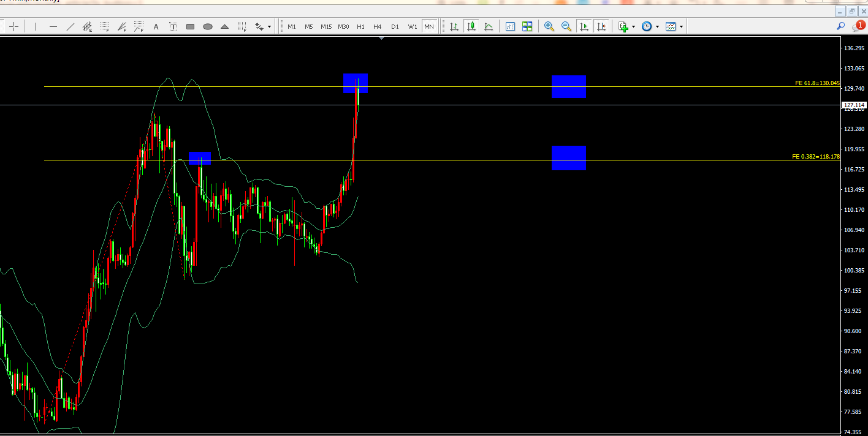Click the 136.295 price scale value
The height and width of the screenshot is (436, 868).
click(854, 48)
